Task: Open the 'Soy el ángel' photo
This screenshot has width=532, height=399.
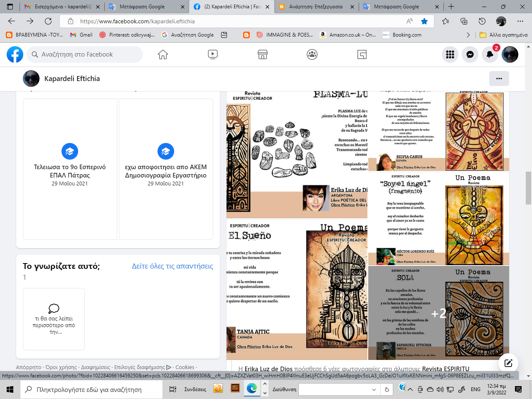Action: (x=438, y=218)
